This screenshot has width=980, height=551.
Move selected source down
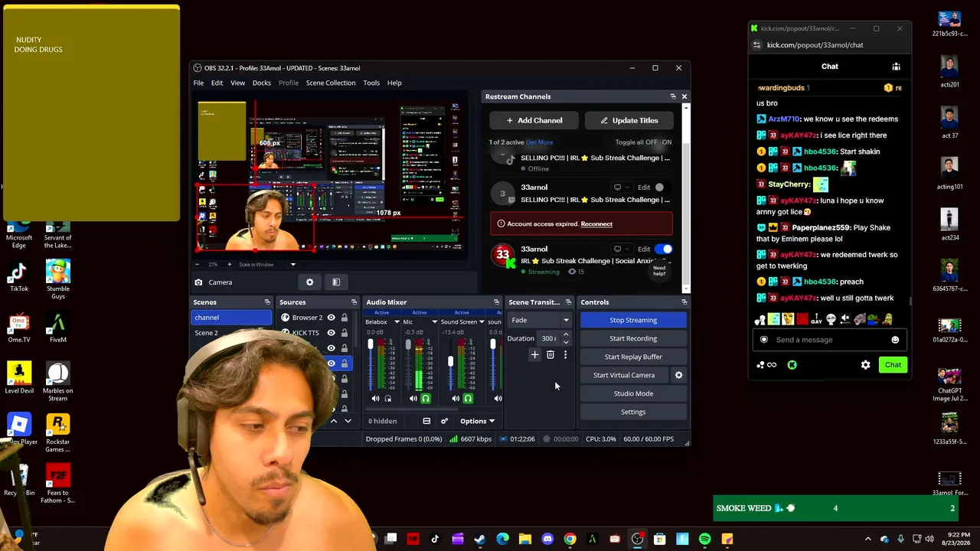point(348,421)
